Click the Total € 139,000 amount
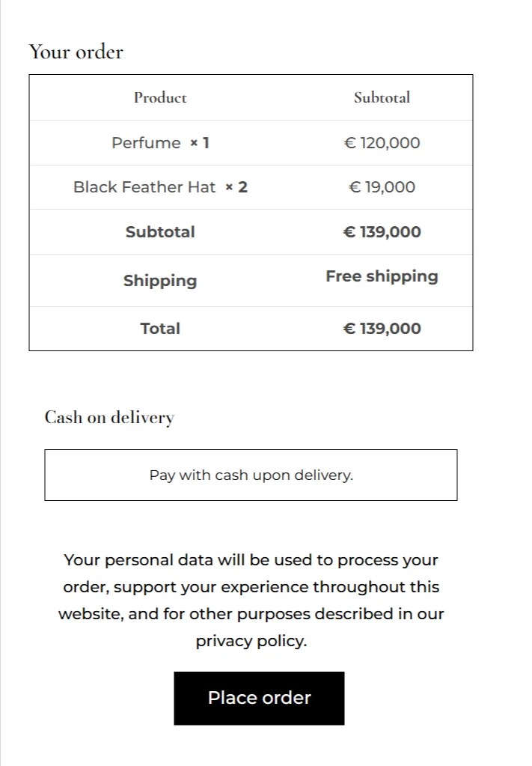Image resolution: width=532 pixels, height=766 pixels. click(x=382, y=329)
